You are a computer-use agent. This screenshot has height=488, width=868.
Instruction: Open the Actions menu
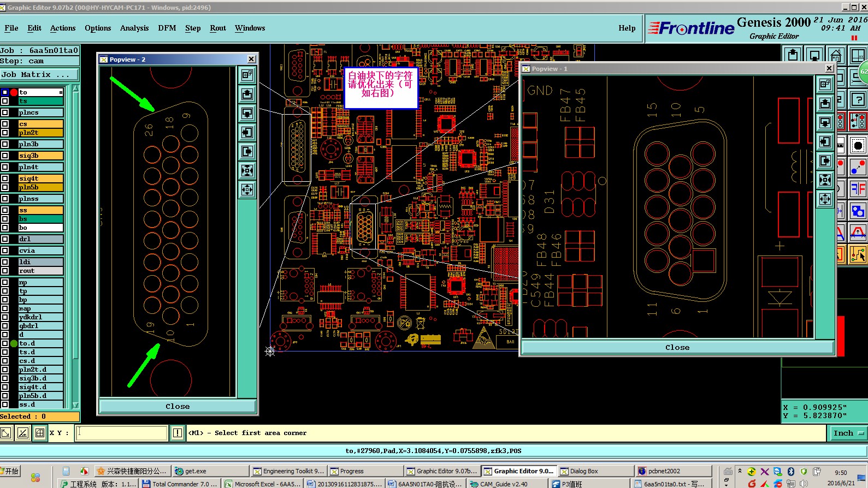[x=63, y=28]
